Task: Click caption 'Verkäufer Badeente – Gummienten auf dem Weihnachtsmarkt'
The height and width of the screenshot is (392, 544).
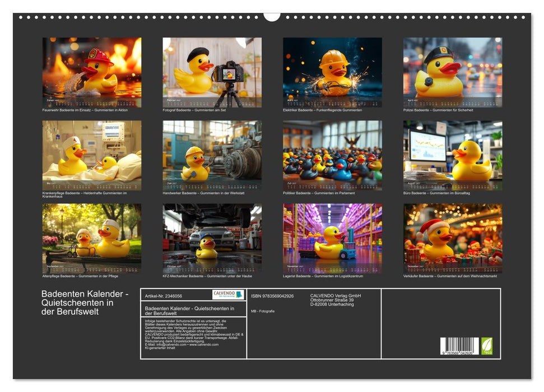Action: (450, 276)
